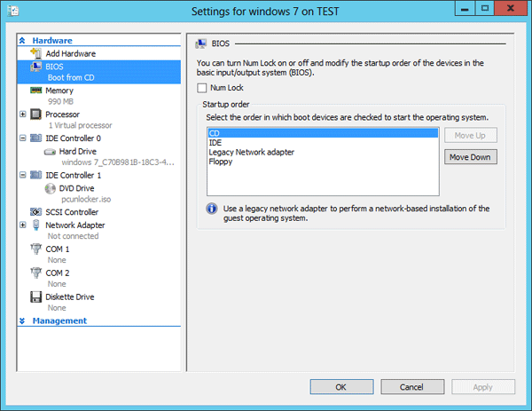Viewport: 532px width, 411px height.
Task: Click the Processor icon
Action: (36, 115)
